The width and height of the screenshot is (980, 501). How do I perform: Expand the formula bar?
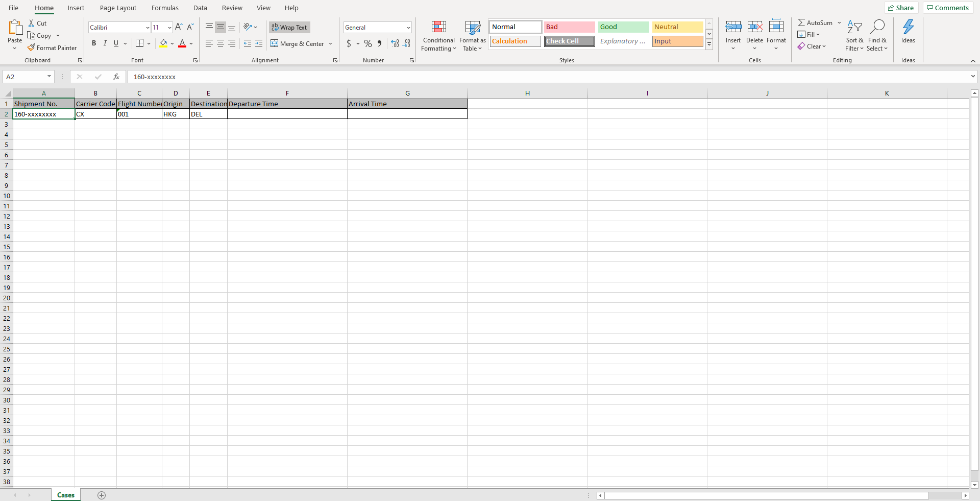pyautogui.click(x=973, y=77)
